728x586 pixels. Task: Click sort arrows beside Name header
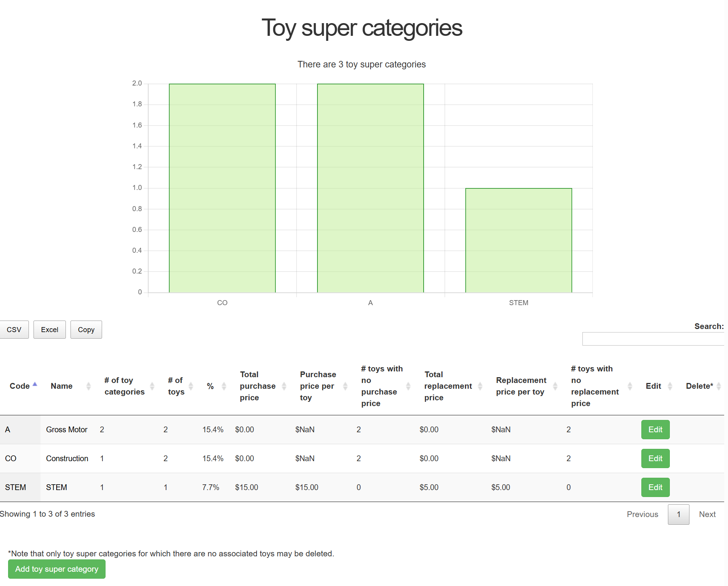88,386
